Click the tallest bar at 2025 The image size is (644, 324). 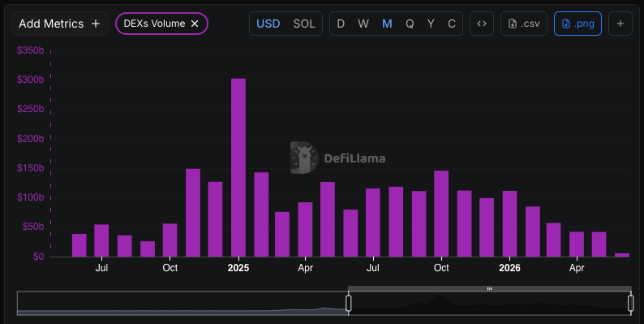click(x=238, y=167)
